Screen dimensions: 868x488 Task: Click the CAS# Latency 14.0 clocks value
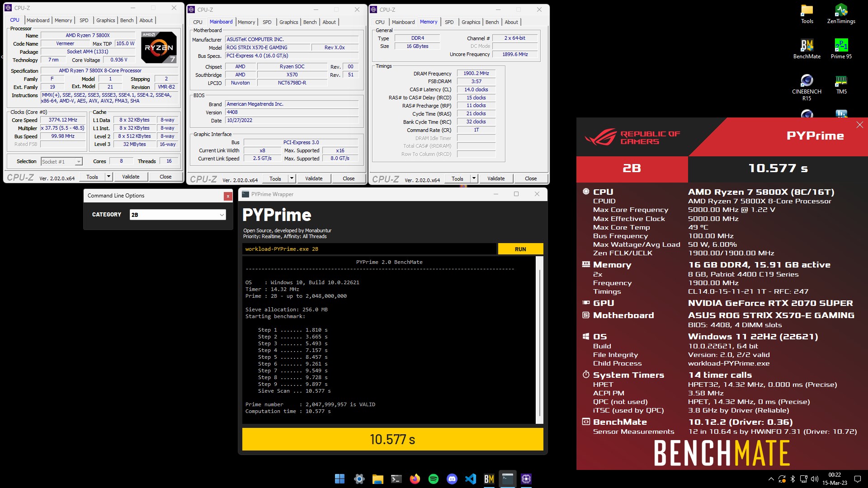tap(476, 89)
